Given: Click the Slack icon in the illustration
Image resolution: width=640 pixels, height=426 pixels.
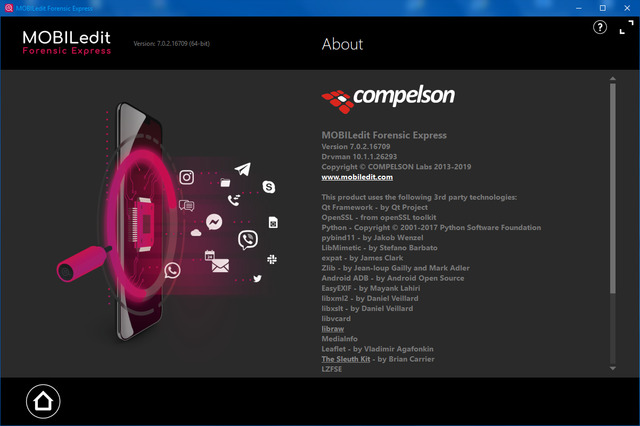Looking at the screenshot, I should pyautogui.click(x=272, y=259).
